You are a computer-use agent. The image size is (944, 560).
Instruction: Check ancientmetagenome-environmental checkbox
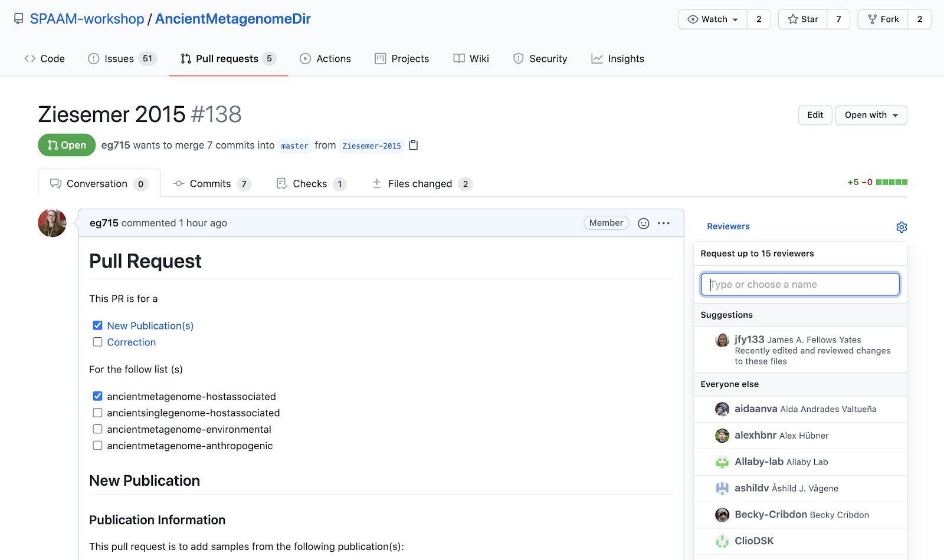(98, 429)
